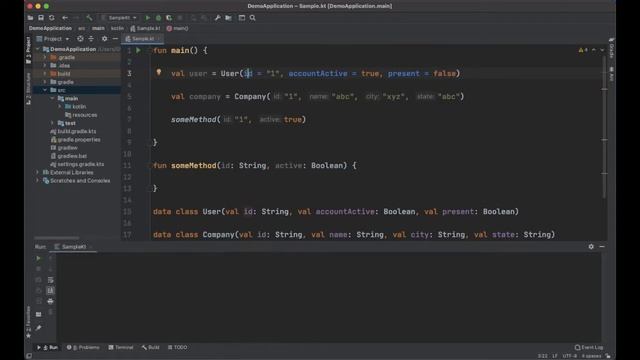Open Run panel settings gear
640x360 pixels.
[591, 247]
